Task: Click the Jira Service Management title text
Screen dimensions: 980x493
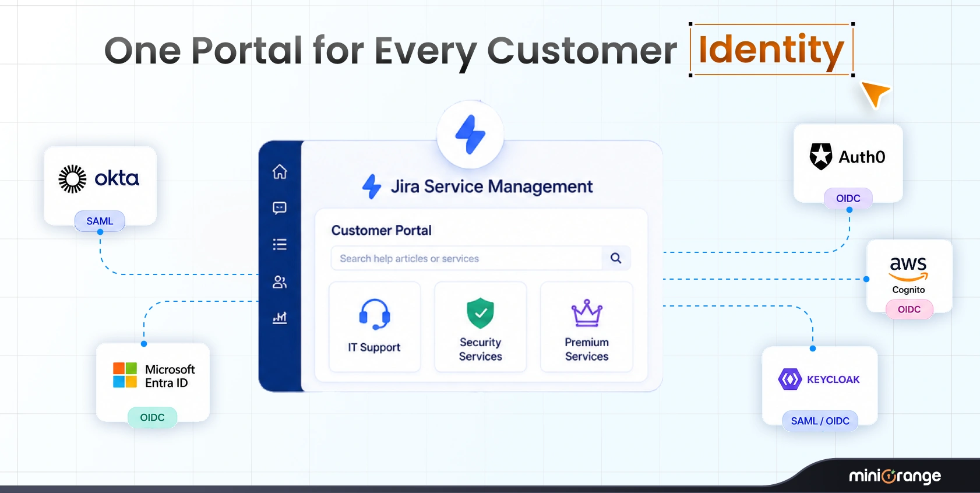Action: tap(492, 186)
